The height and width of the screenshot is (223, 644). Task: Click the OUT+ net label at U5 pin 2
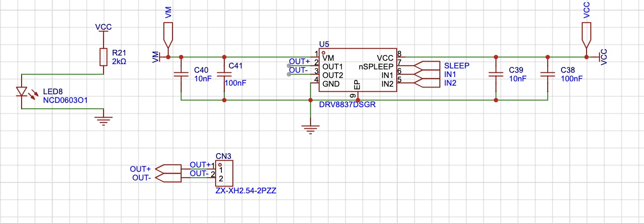pyautogui.click(x=299, y=61)
